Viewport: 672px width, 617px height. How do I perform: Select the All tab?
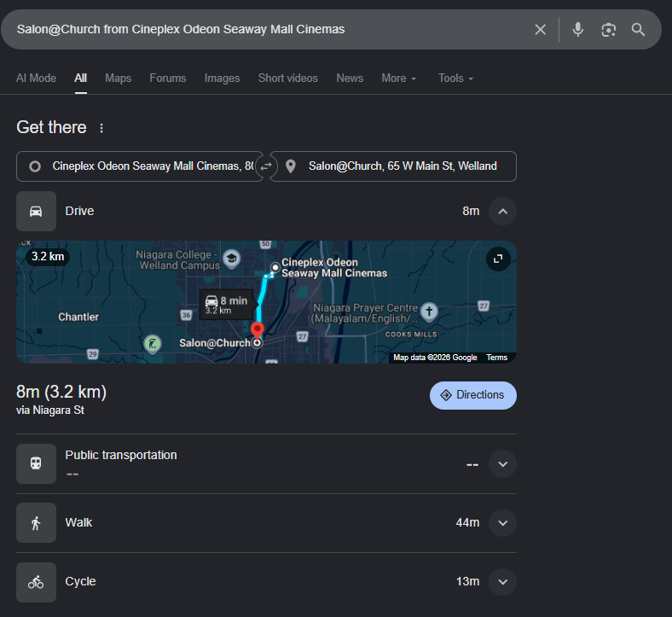80,78
